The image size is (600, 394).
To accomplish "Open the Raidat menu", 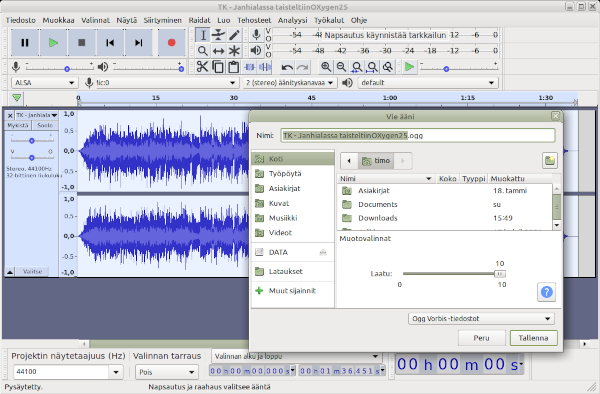I will pos(199,20).
